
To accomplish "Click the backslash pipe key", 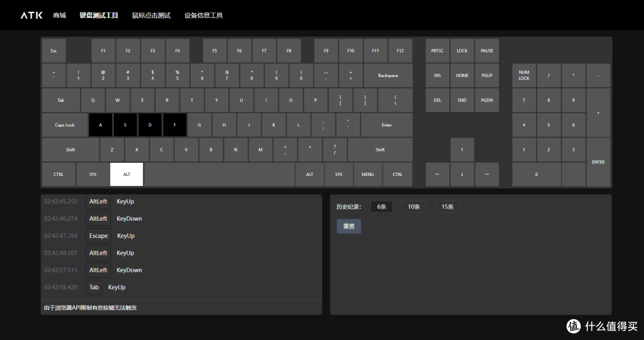I will [395, 100].
